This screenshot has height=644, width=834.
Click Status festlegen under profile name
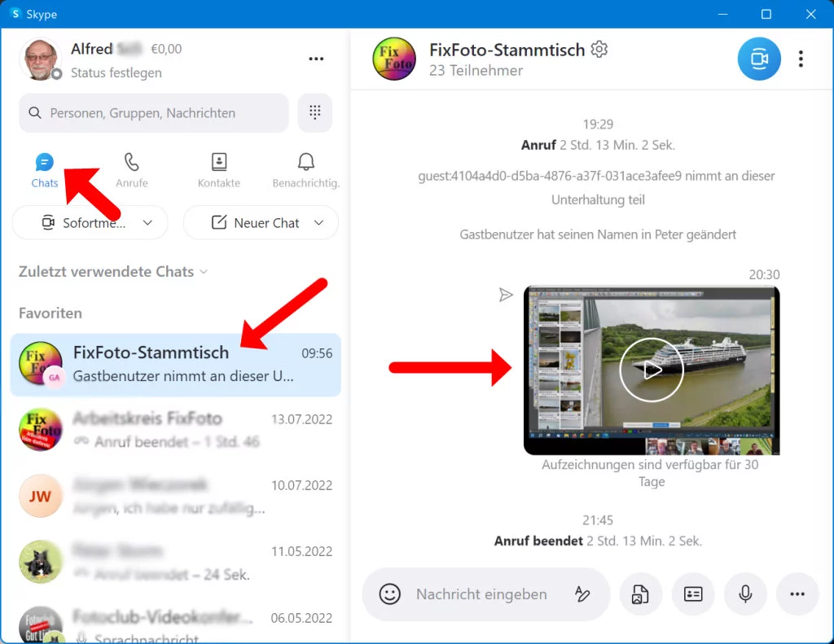pyautogui.click(x=116, y=73)
